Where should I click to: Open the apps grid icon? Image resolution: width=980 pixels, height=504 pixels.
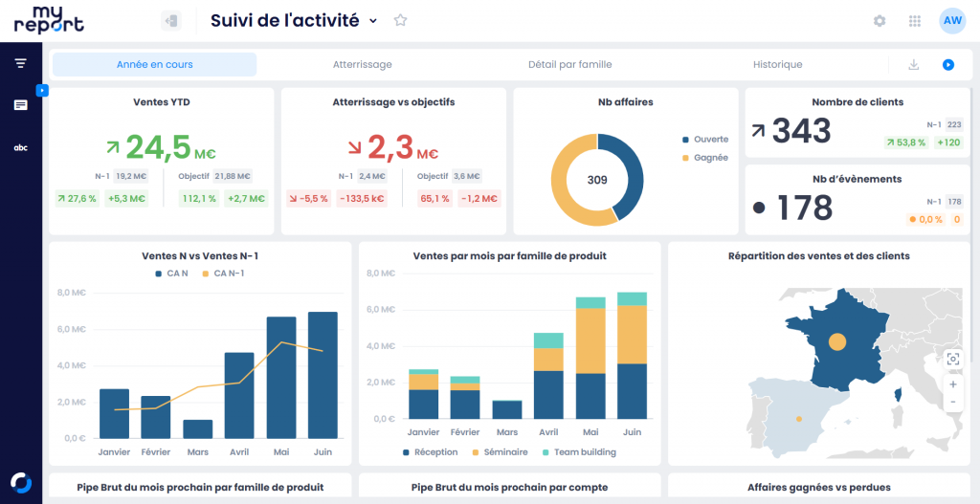point(915,21)
